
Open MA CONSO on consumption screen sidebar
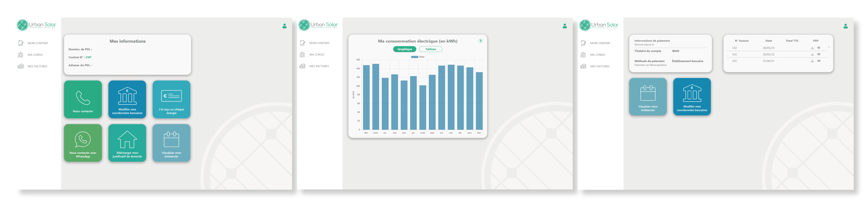click(312, 54)
